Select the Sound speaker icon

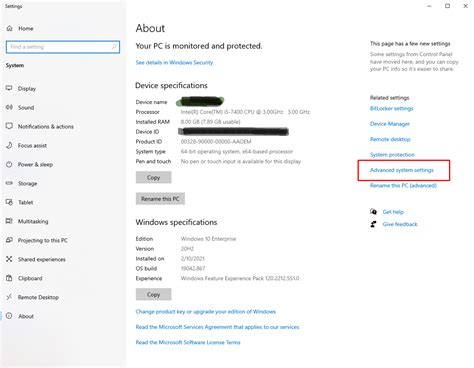tap(9, 107)
